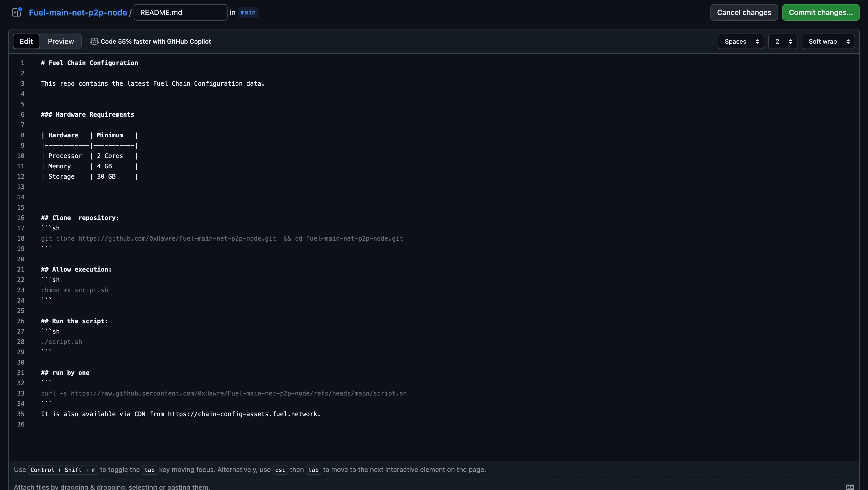Screen dimensions: 868x490
Task: Click the 'curl -s https://raw.githubusercontent.com' line
Action: pyautogui.click(x=224, y=393)
